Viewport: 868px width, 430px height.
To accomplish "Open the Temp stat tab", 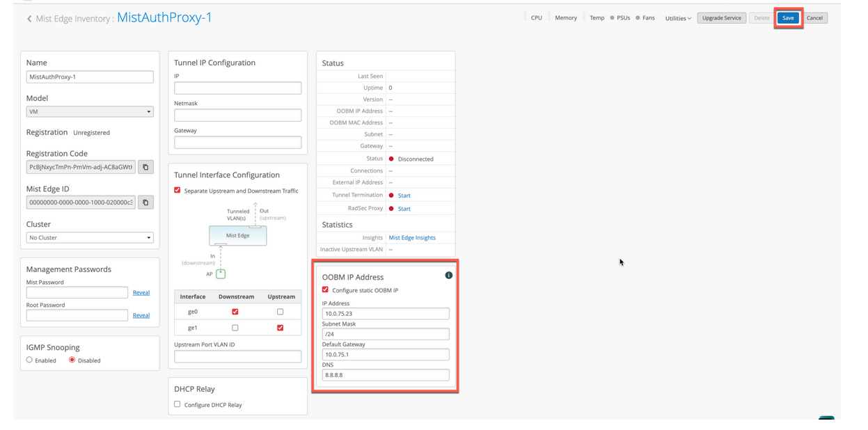I will 597,18.
